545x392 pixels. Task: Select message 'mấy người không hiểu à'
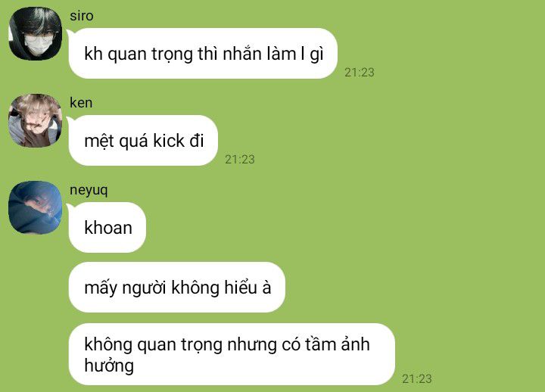pos(177,287)
